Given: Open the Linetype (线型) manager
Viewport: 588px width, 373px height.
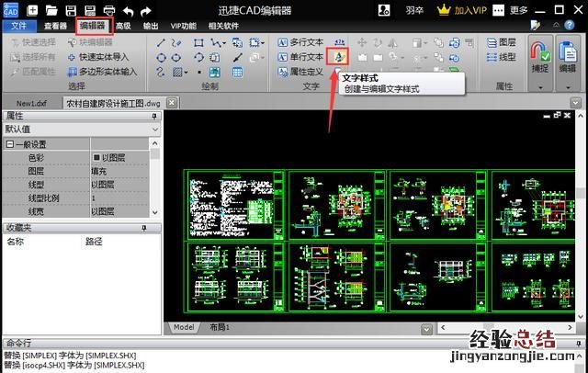Looking at the screenshot, I should coord(502,57).
